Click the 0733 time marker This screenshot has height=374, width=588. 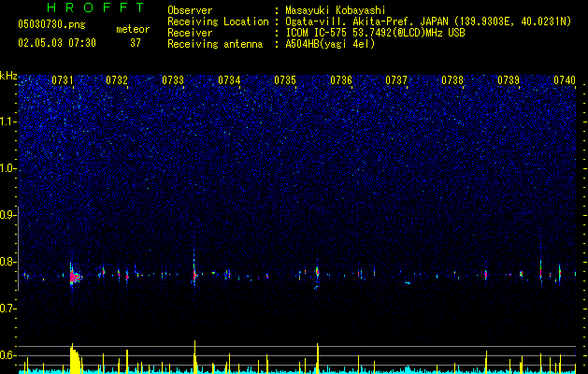coord(173,80)
